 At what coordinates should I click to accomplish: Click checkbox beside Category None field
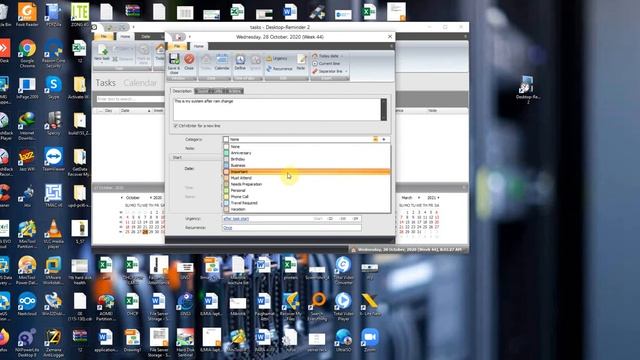(x=226, y=139)
